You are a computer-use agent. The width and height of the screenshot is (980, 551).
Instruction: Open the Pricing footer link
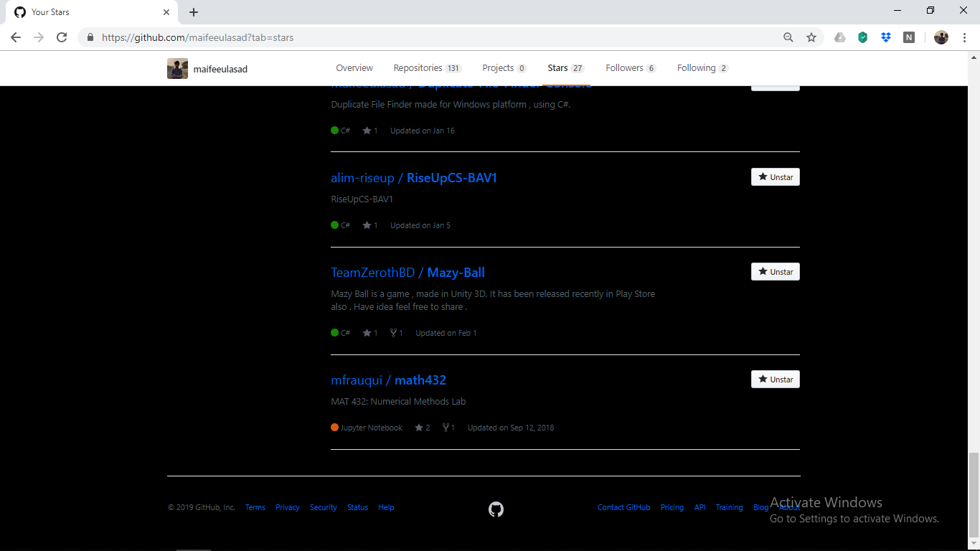point(672,507)
